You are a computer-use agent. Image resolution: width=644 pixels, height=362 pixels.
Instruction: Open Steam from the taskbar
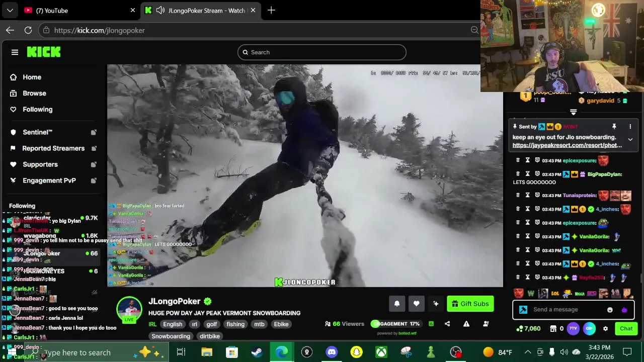257,352
